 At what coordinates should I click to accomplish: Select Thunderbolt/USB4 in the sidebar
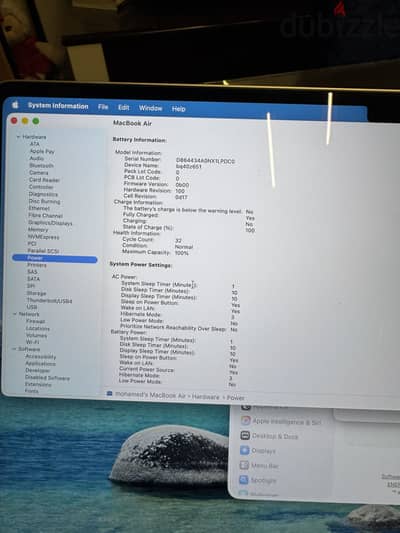tap(50, 300)
